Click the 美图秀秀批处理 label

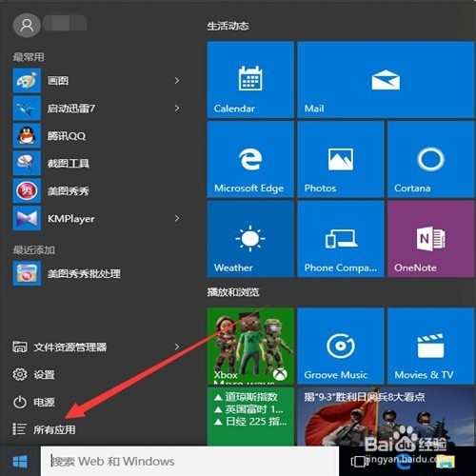click(x=84, y=274)
